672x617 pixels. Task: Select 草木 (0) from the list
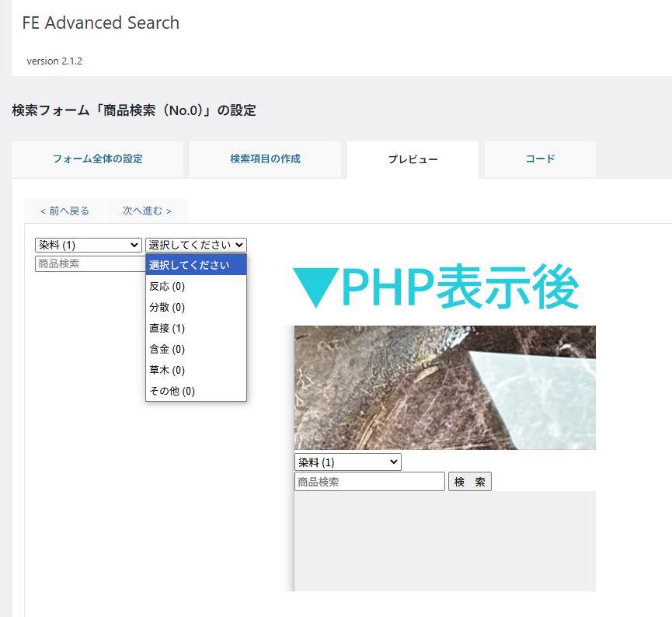197,370
